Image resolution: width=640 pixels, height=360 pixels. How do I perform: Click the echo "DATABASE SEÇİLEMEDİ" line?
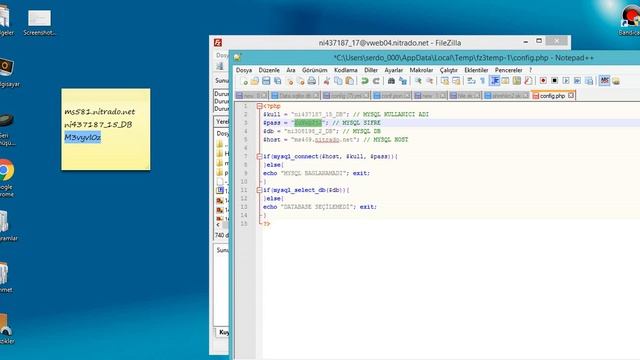click(320, 207)
